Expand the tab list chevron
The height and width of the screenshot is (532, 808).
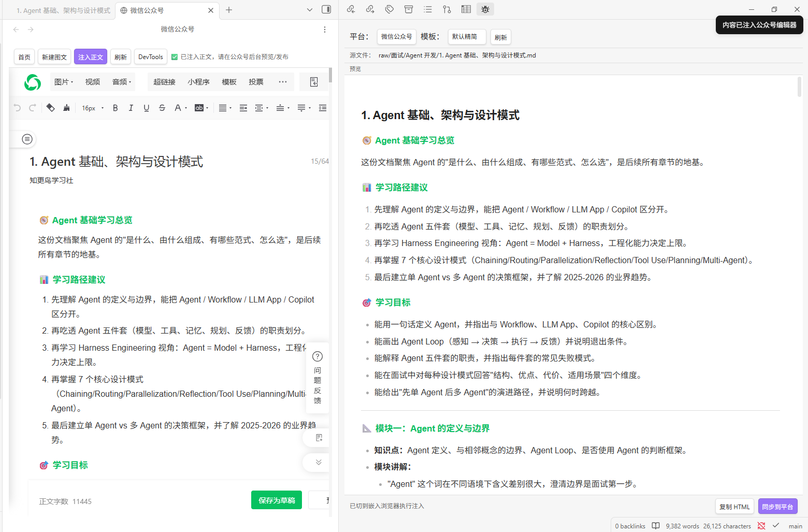[310, 10]
